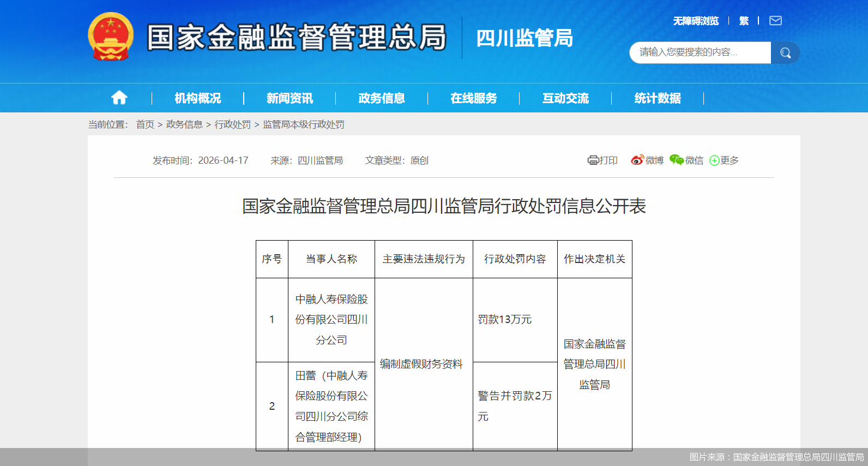
Task: Click the 四川监管局 header title
Action: click(x=525, y=38)
